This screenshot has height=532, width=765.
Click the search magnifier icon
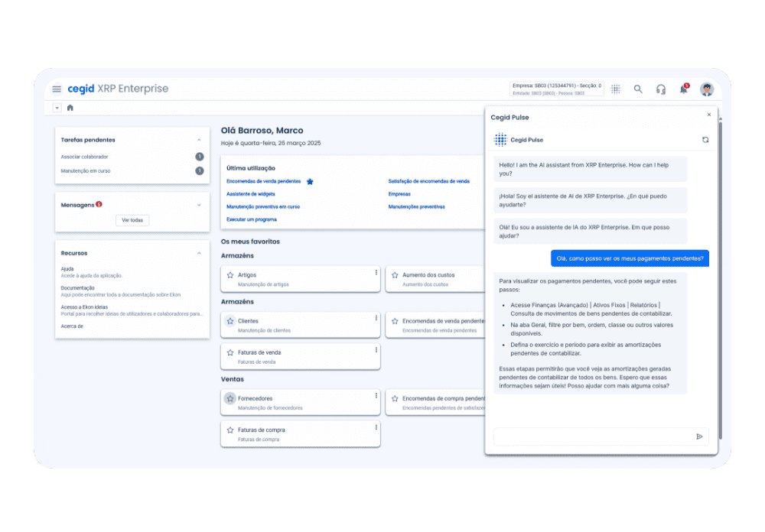coord(638,89)
